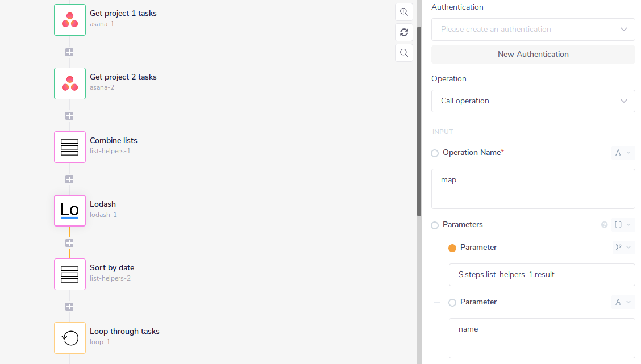
Task: Add a step below "Get project 1 tasks"
Action: pyautogui.click(x=69, y=52)
